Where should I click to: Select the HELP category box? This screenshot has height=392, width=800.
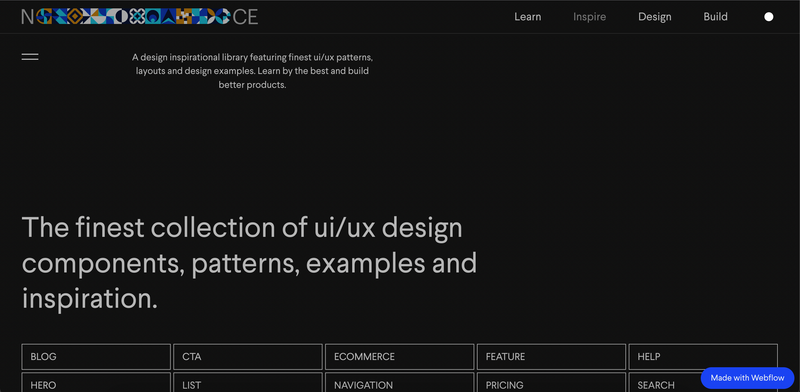pyautogui.click(x=703, y=357)
